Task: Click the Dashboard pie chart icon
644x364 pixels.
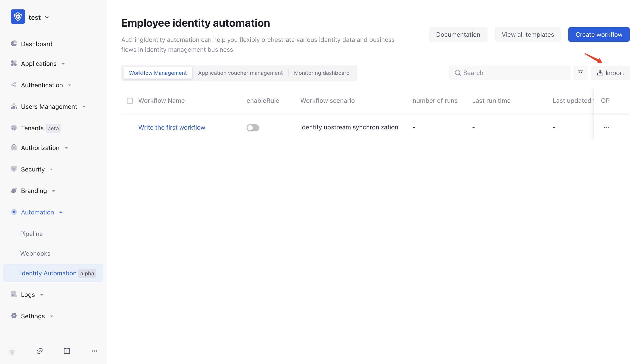Action: point(14,43)
